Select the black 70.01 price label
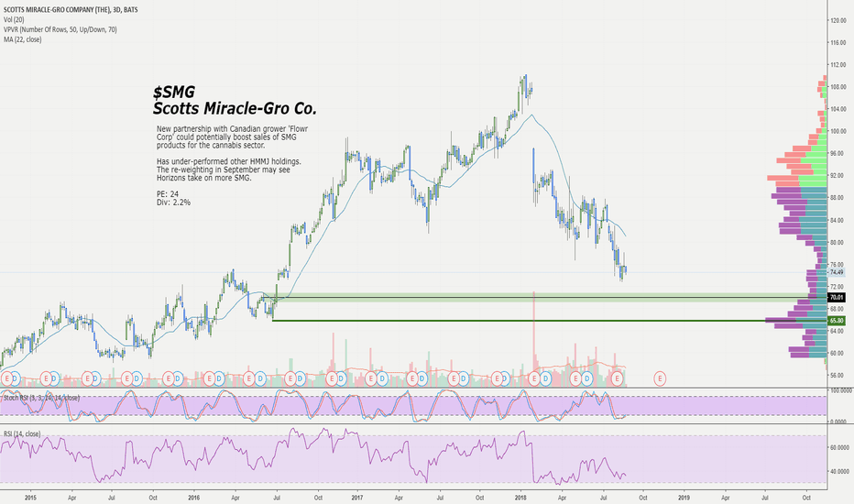The image size is (854, 504). [x=837, y=297]
